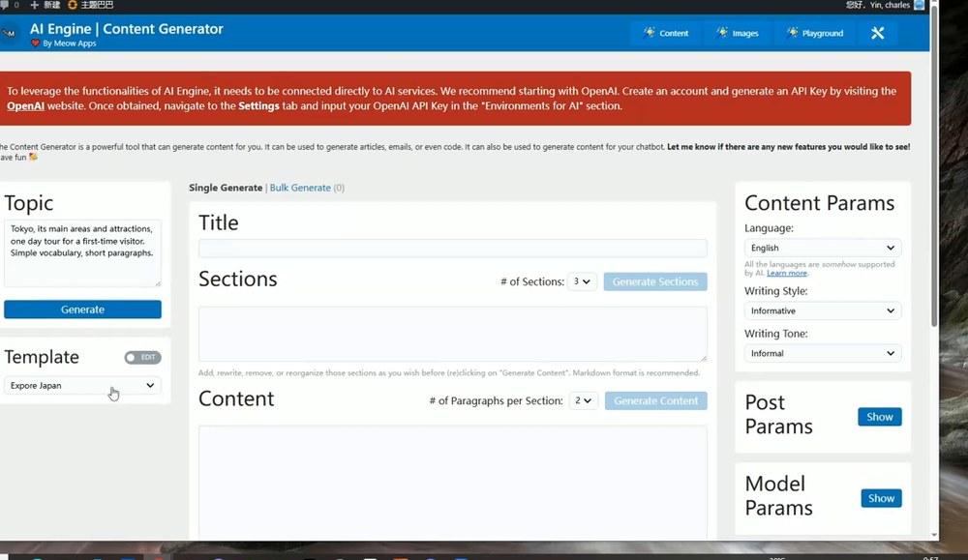Select the Single Generate tab

tap(226, 188)
